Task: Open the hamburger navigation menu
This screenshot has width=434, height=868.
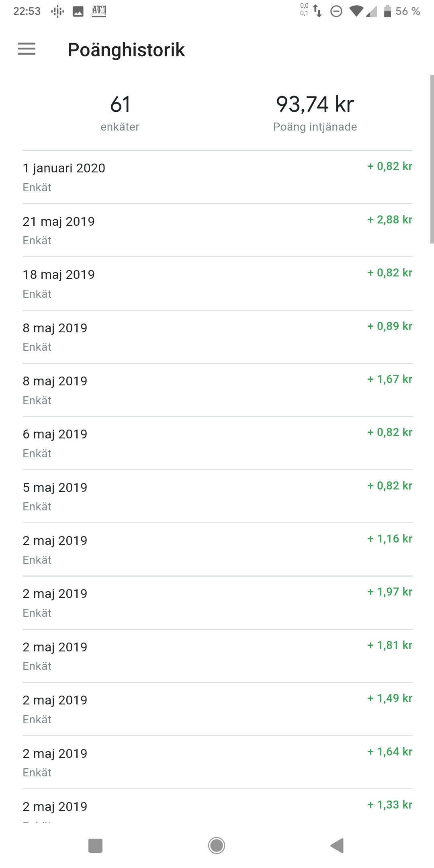Action: point(27,49)
